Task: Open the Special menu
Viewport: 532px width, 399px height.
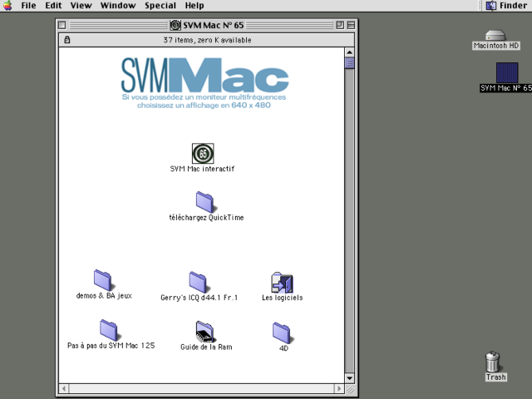Action: 160,6
